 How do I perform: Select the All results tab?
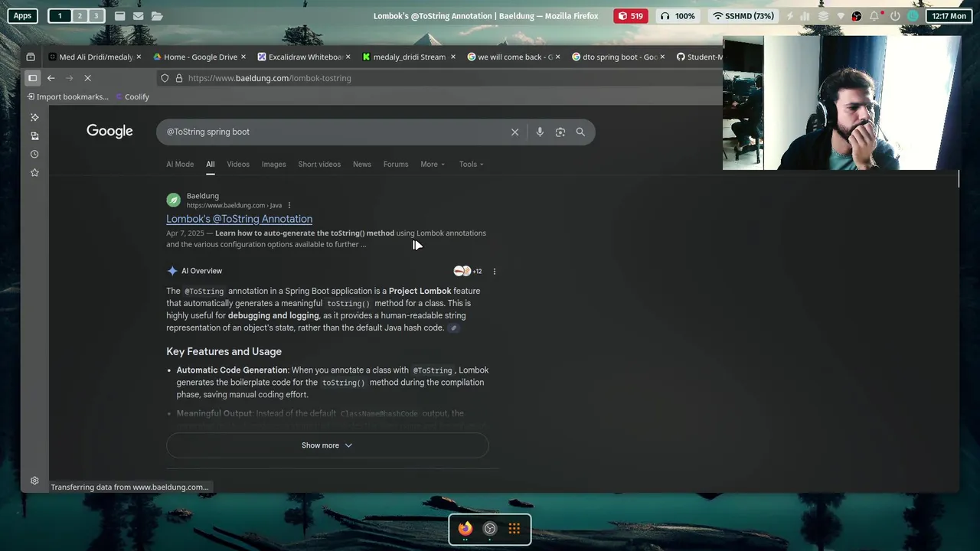click(210, 164)
